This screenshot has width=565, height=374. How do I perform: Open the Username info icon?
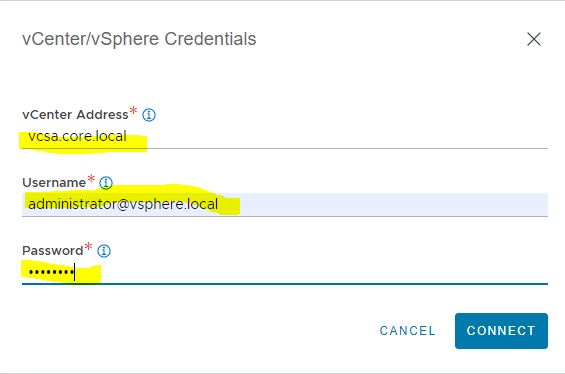(x=106, y=183)
